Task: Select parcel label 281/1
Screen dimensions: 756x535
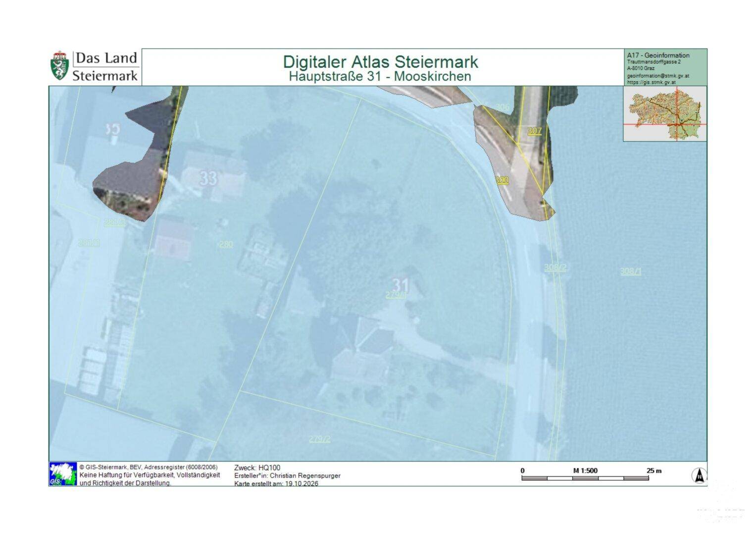Action: [x=89, y=243]
